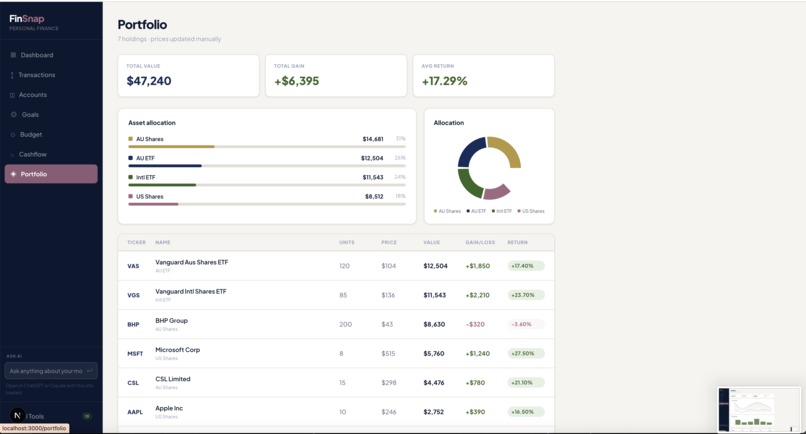This screenshot has width=806, height=434.
Task: Click the PRICE column header
Action: (x=389, y=242)
